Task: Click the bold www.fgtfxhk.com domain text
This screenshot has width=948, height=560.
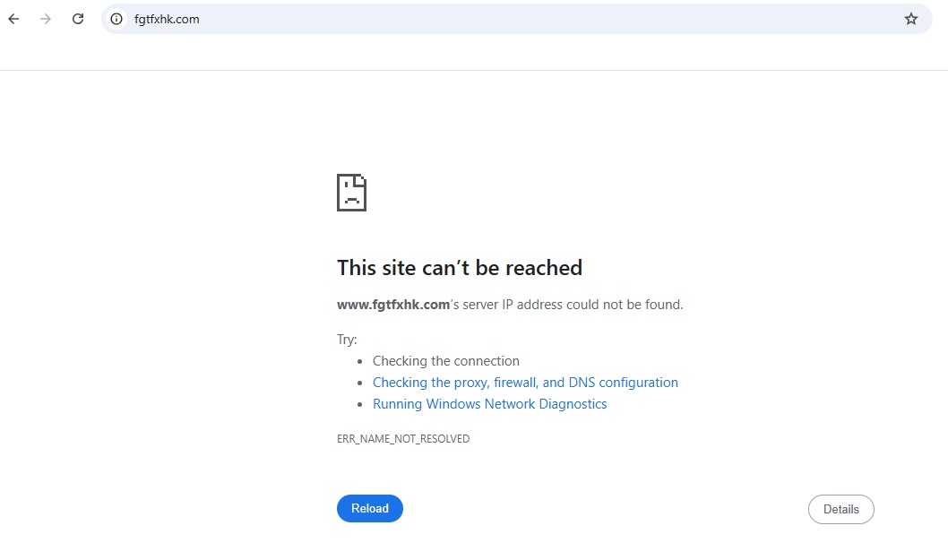Action: [393, 305]
